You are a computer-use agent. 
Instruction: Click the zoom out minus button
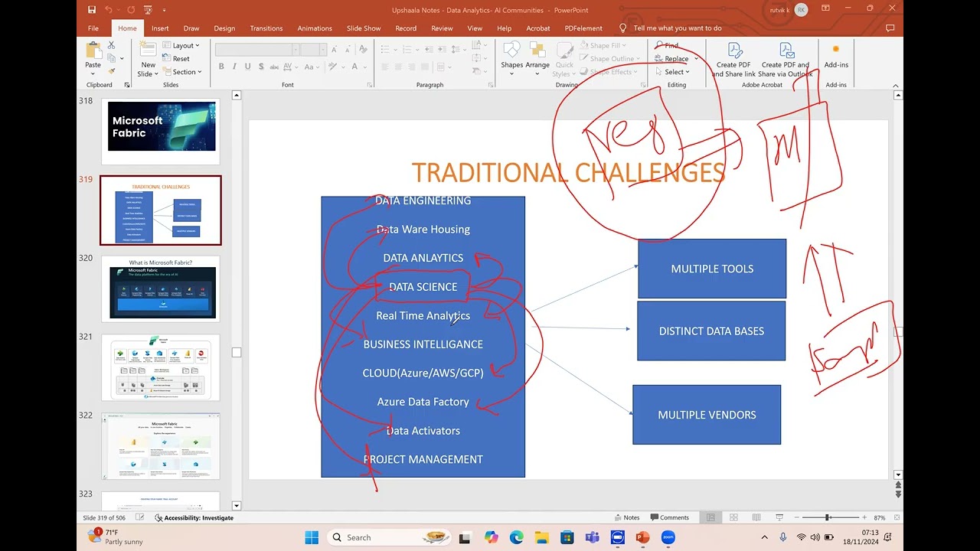pos(799,517)
